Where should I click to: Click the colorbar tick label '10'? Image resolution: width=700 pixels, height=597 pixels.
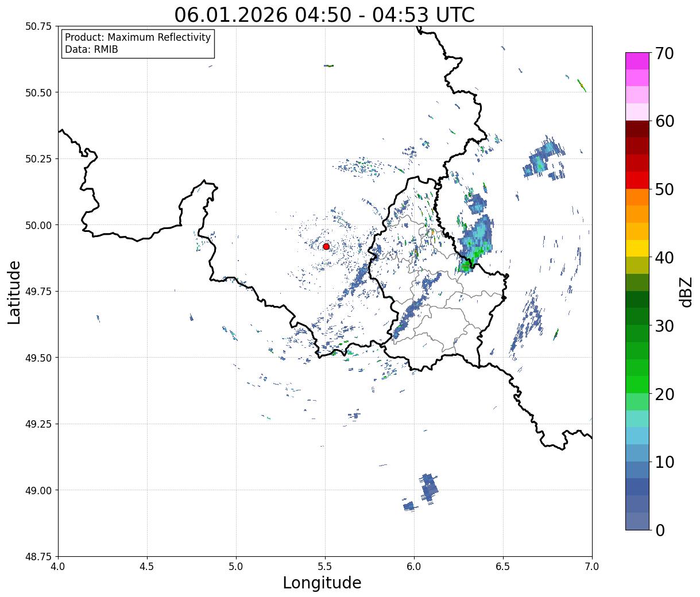[x=664, y=462]
